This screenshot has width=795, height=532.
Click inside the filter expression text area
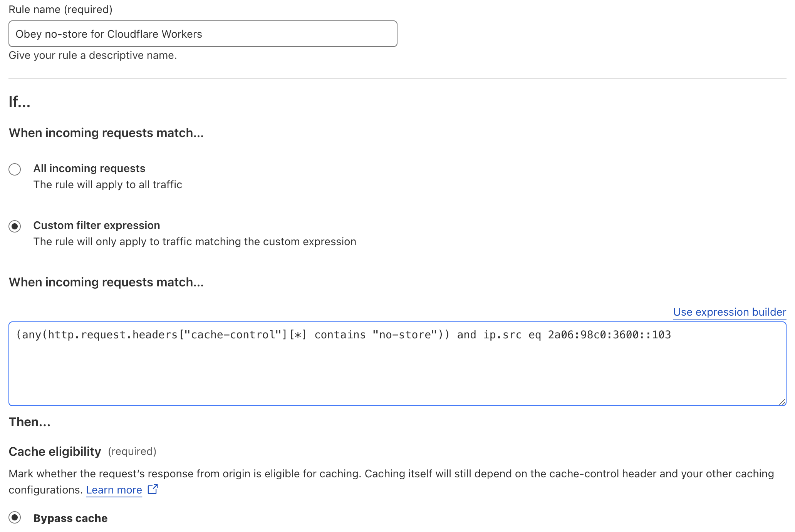click(x=397, y=370)
